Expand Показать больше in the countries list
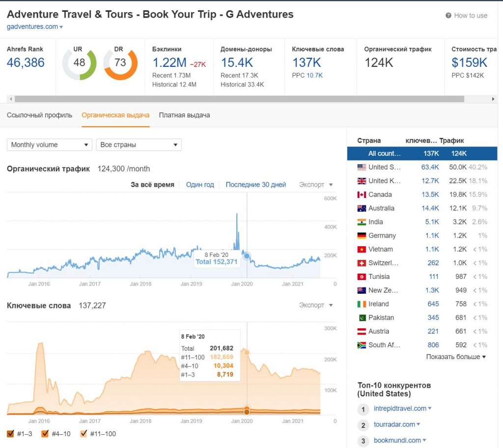Viewport: 503px width, 448px height. point(455,357)
